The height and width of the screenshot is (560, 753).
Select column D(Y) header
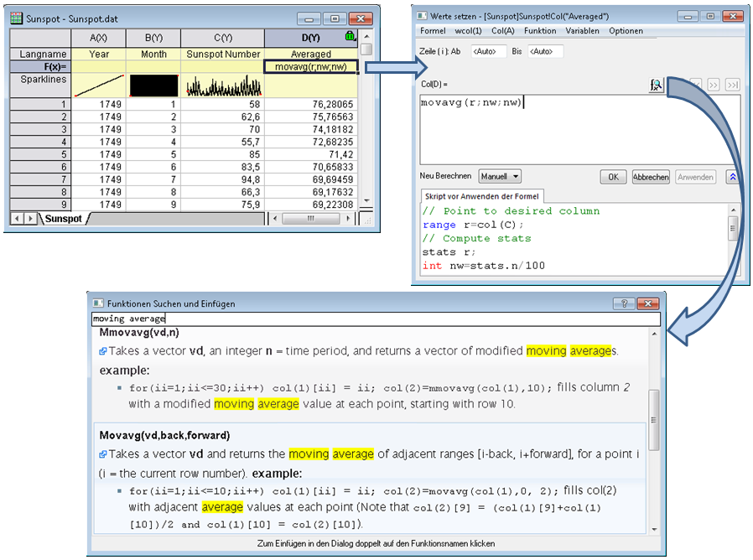[x=311, y=38]
